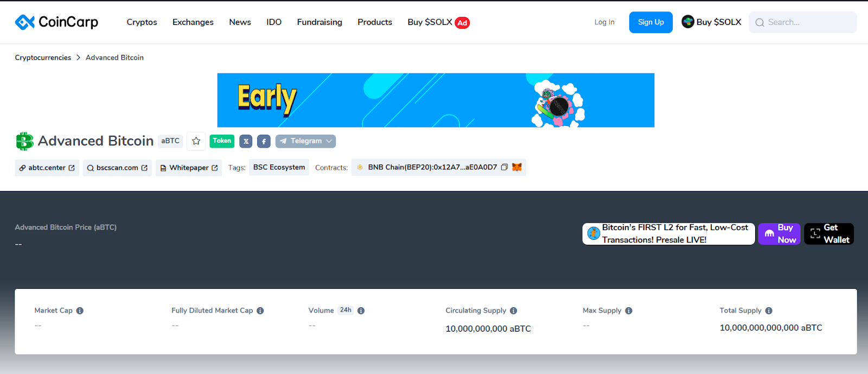Open the abtc.center website link
The width and height of the screenshot is (868, 374).
coord(47,168)
